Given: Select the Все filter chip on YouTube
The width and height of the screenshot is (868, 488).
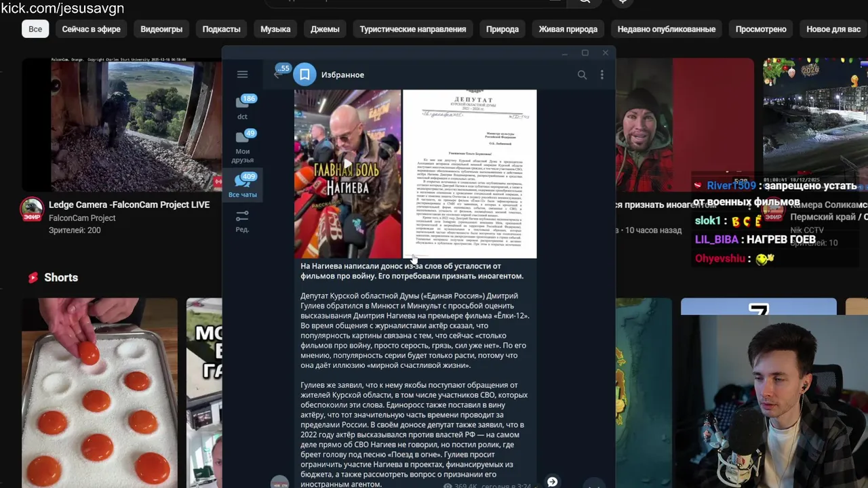Looking at the screenshot, I should pos(35,29).
